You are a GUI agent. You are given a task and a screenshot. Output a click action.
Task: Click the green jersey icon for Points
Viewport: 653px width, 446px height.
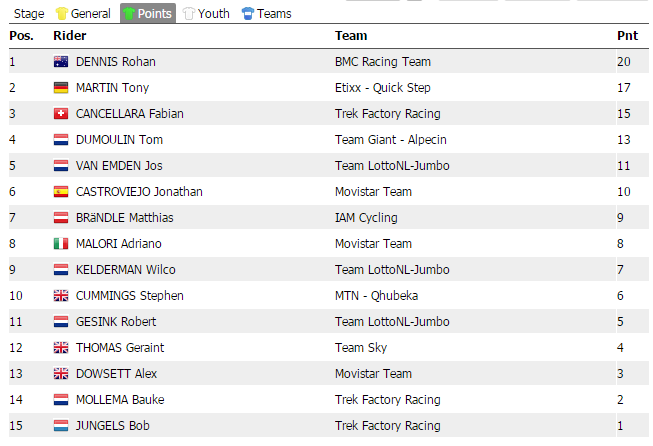(128, 14)
